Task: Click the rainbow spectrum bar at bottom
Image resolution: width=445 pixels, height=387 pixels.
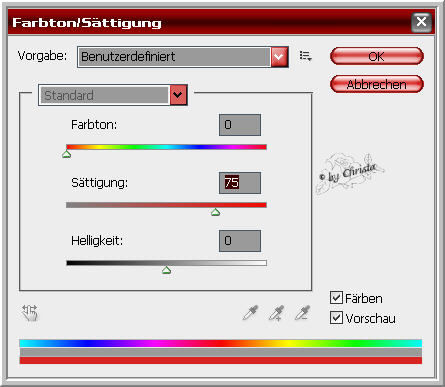Action: [221, 343]
